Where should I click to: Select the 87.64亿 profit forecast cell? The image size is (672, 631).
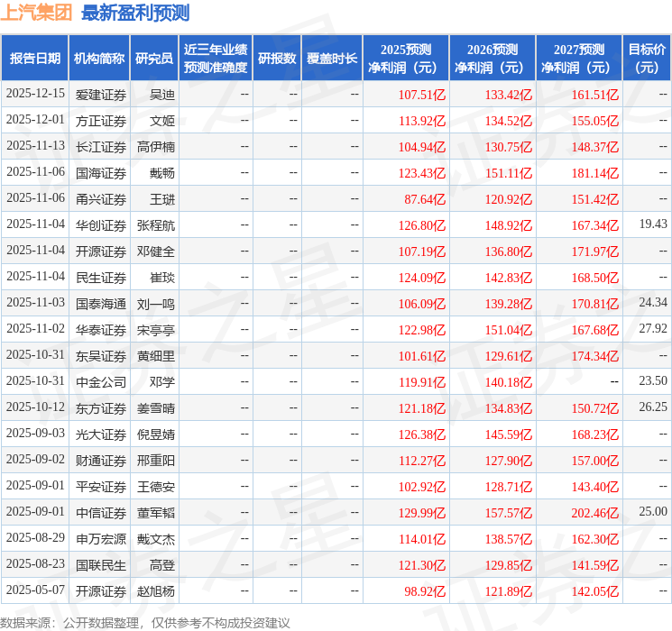[425, 199]
